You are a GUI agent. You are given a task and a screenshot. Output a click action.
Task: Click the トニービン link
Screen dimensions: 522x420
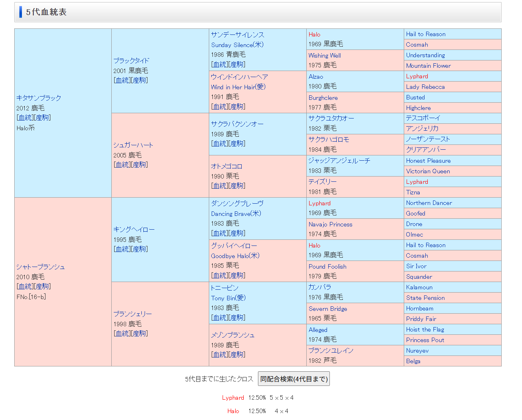click(225, 288)
